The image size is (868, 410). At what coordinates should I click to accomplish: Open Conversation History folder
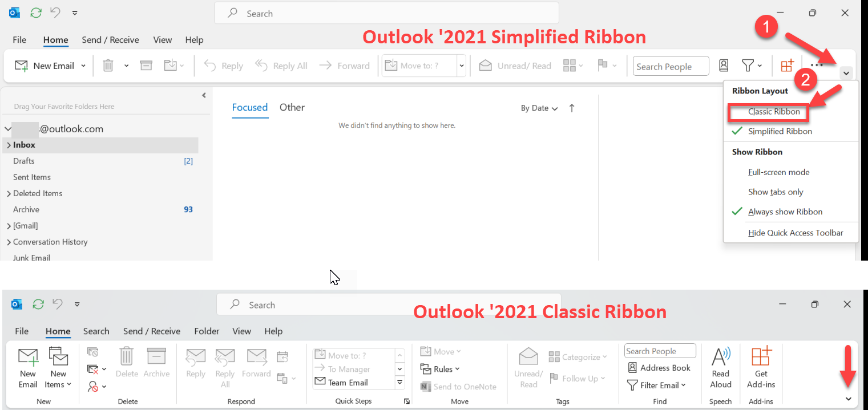[50, 242]
